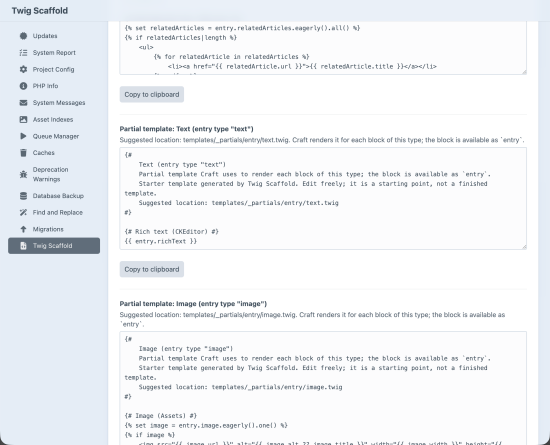Open Database Backup utility
This screenshot has width=550, height=445.
[x=54, y=196]
